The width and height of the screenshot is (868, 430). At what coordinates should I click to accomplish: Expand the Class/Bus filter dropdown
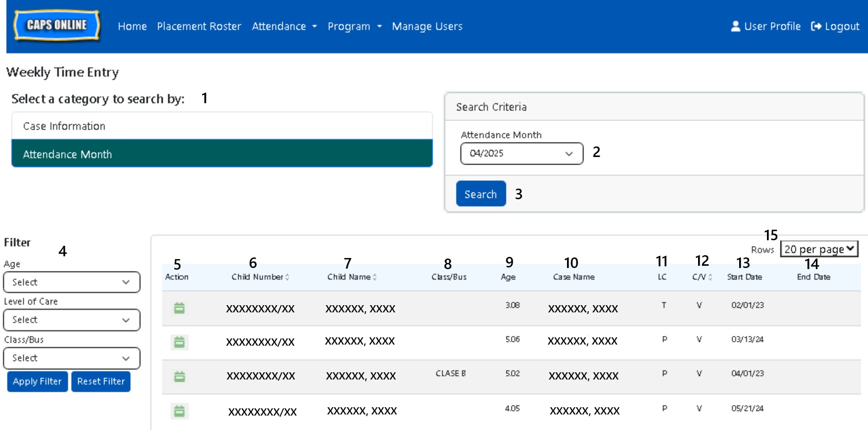72,358
